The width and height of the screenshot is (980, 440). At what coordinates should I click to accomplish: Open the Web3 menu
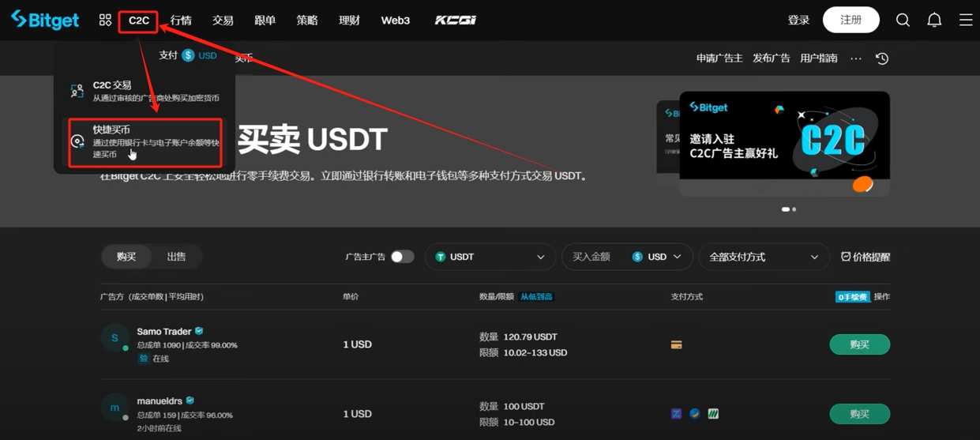pos(396,21)
